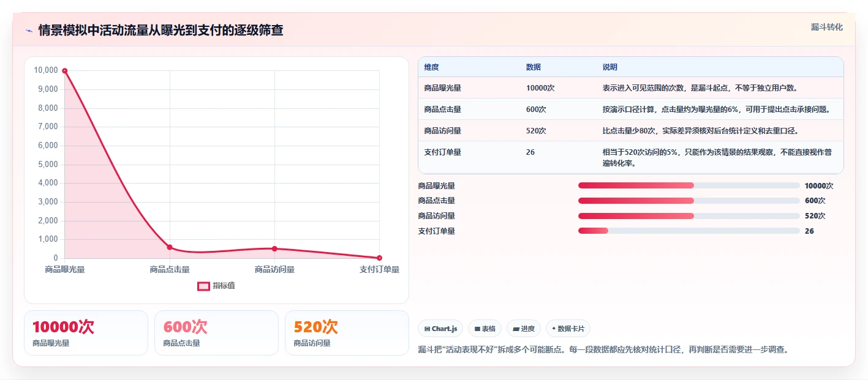Viewport: 868px width, 380px height.
Task: Click the 商品访问量 progress bar
Action: tap(689, 216)
